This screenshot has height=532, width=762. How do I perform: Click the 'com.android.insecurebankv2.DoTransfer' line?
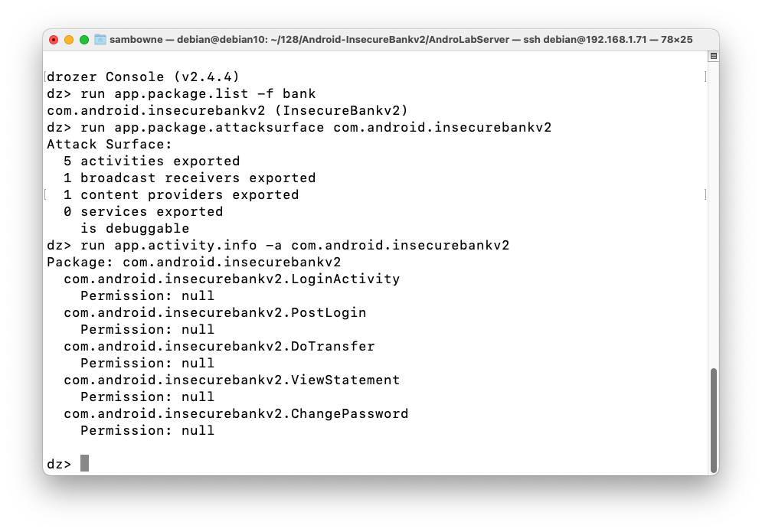(x=219, y=347)
